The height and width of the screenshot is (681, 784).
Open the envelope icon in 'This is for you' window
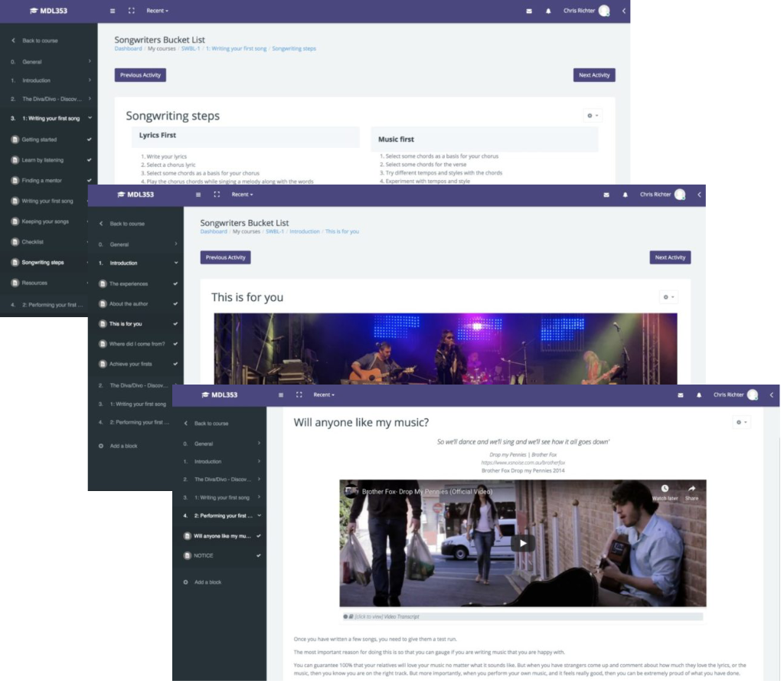coord(606,195)
